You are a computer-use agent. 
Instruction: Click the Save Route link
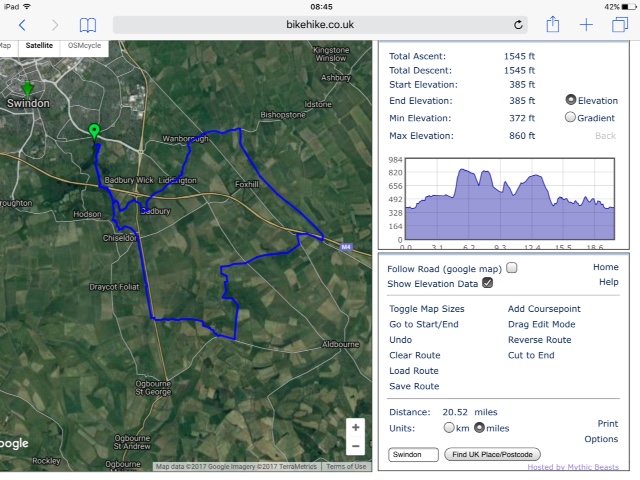414,386
